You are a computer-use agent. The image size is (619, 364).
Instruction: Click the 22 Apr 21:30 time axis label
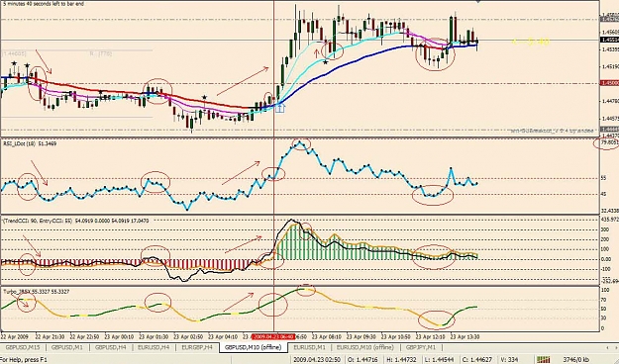(x=50, y=336)
